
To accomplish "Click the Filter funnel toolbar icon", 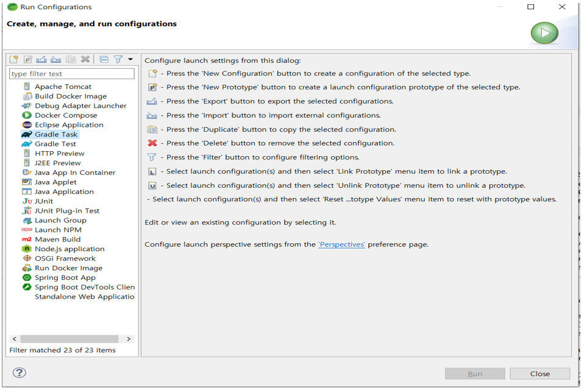I will [118, 59].
